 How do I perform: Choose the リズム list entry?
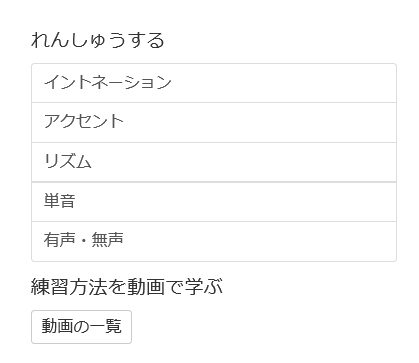[x=214, y=162]
